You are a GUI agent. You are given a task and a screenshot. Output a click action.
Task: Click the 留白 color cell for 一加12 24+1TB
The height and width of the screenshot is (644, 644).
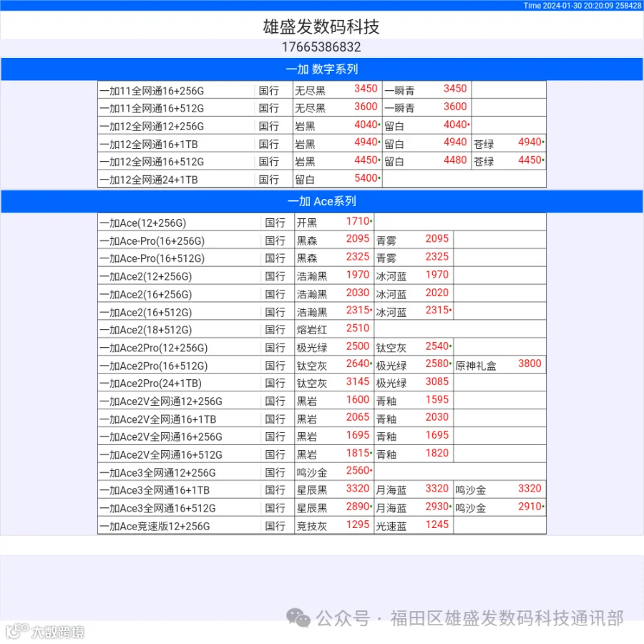(x=305, y=180)
